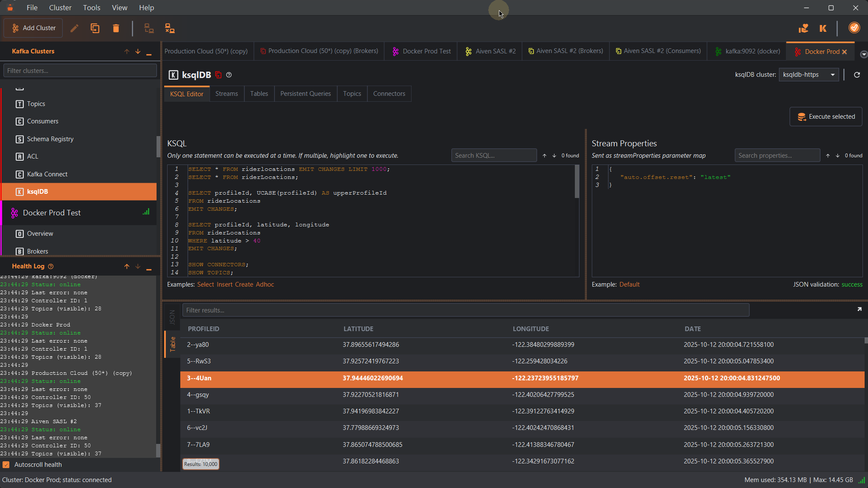Collapse the Kafka Clusters panel
The image size is (868, 488).
(x=149, y=53)
